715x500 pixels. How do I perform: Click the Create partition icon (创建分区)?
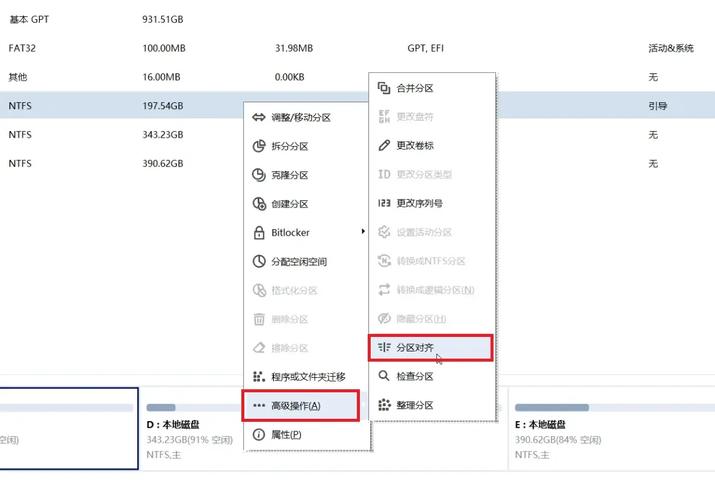(x=259, y=204)
